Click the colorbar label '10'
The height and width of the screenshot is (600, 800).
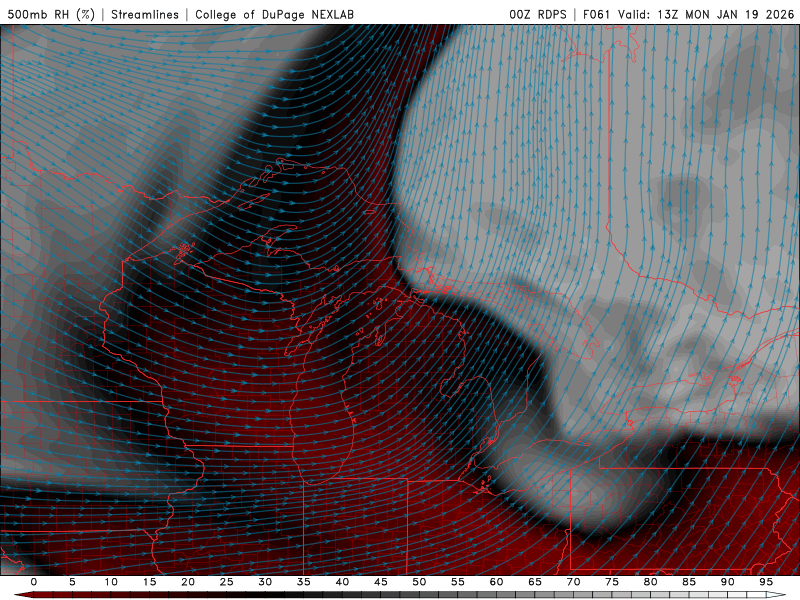point(111,582)
